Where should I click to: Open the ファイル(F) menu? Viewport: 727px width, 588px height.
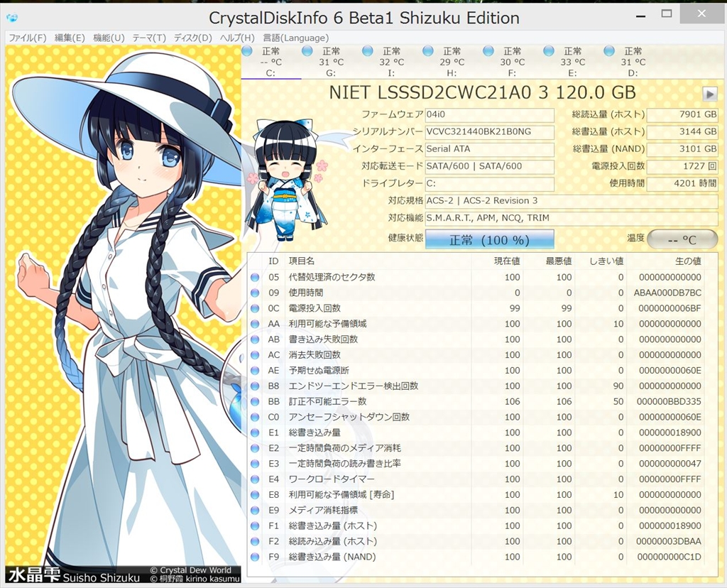[x=28, y=38]
